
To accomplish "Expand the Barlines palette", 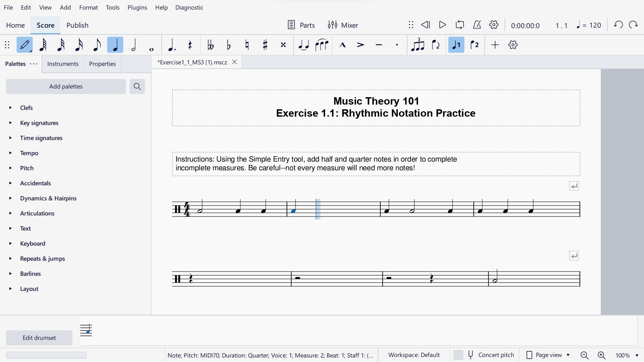I will click(10, 274).
